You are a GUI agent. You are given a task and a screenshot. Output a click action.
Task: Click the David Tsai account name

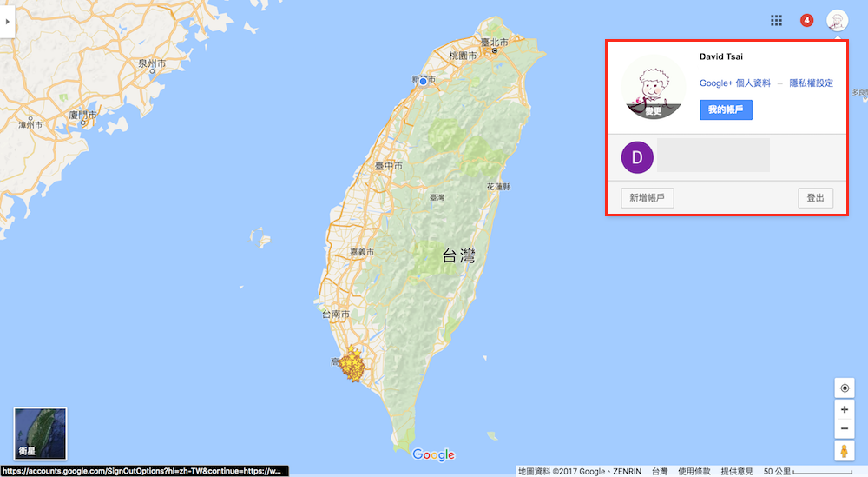(x=720, y=56)
